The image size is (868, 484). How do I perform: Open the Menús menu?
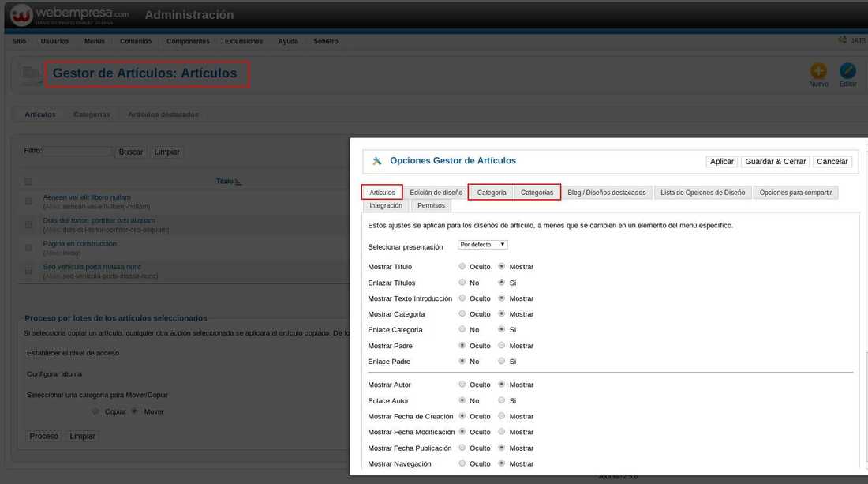[95, 41]
